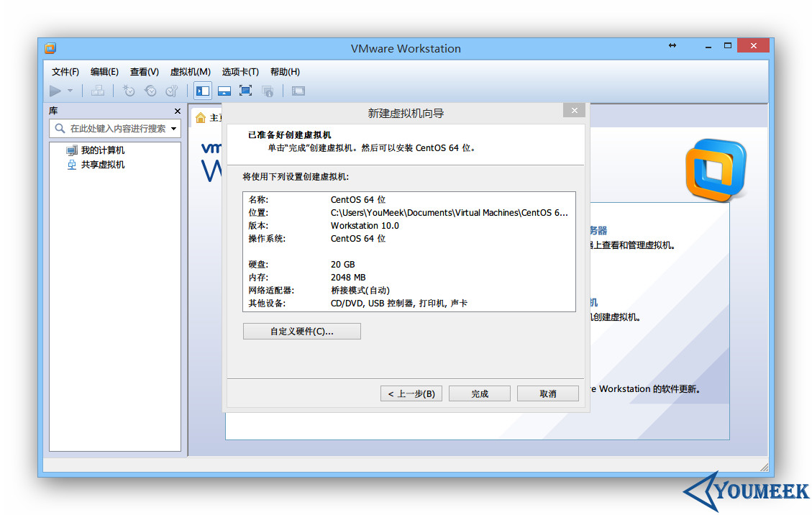812x515 pixels.
Task: Open the 虚拟机(M) menu
Action: [190, 71]
